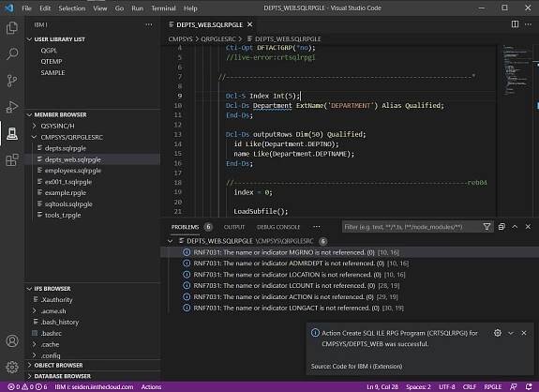539x392 pixels.
Task: Click the VS Code logo icon
Action: (x=9, y=8)
